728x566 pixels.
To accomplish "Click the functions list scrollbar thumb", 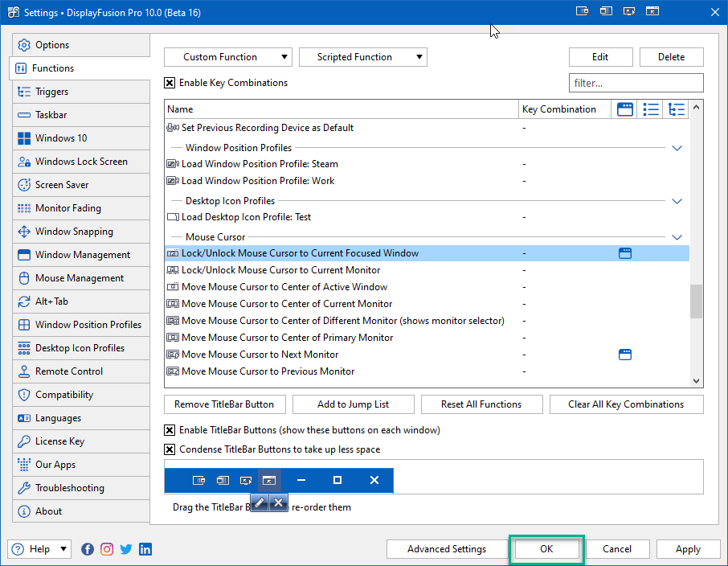I will pyautogui.click(x=696, y=301).
